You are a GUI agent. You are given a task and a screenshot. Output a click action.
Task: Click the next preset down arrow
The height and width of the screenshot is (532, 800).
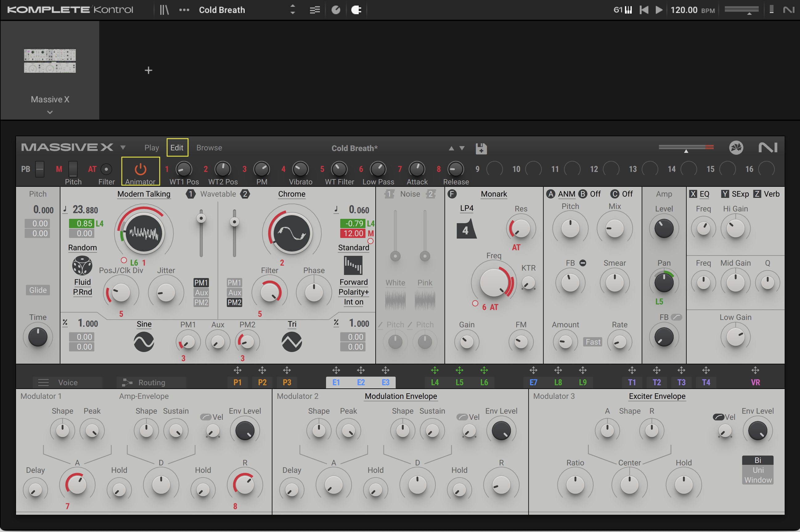coord(462,148)
